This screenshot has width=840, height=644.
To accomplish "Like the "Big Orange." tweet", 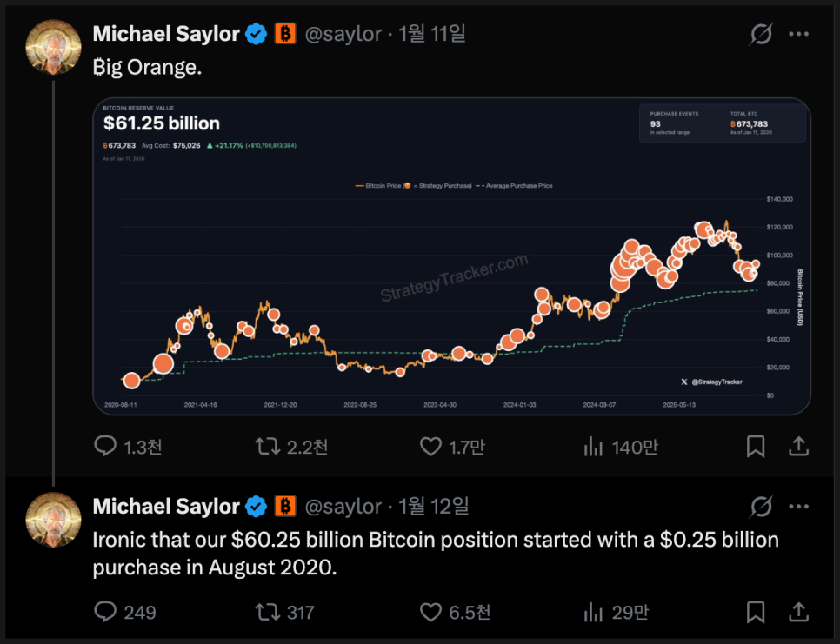I will pyautogui.click(x=431, y=447).
